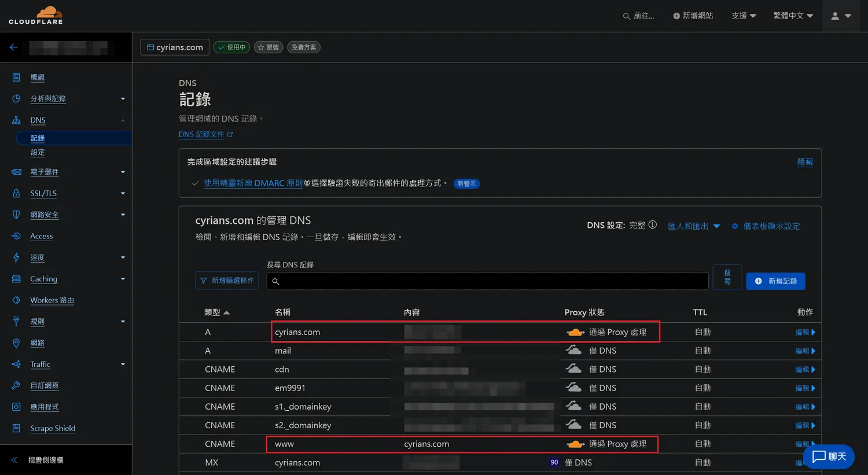Click the orange proxy cloud for www record
Screen dimensions: 868x475
[x=575, y=444]
